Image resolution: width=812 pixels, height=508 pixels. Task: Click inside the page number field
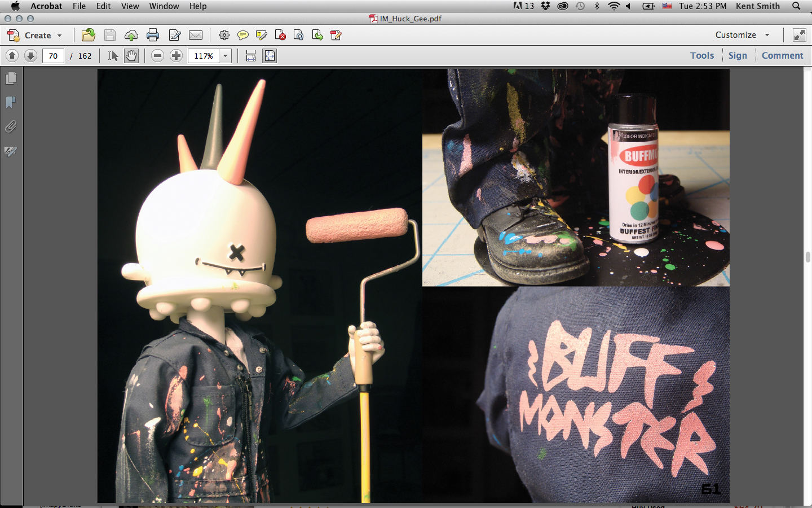(x=53, y=56)
